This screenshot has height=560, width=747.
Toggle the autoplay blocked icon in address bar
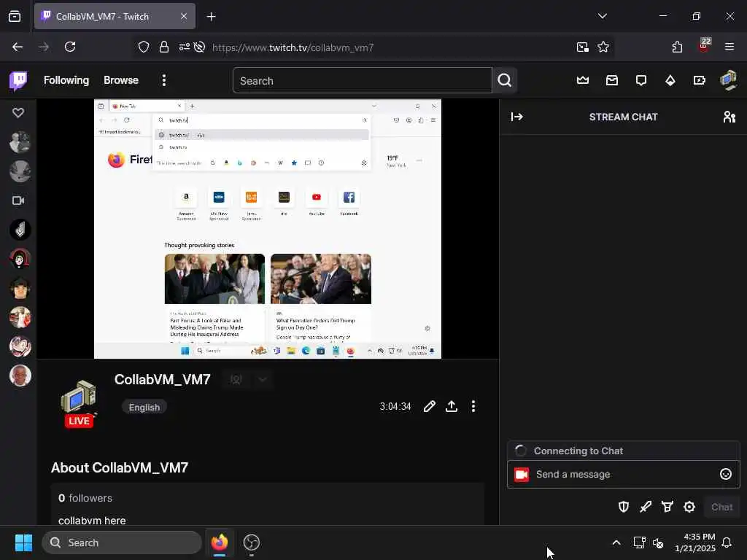pyautogui.click(x=200, y=47)
